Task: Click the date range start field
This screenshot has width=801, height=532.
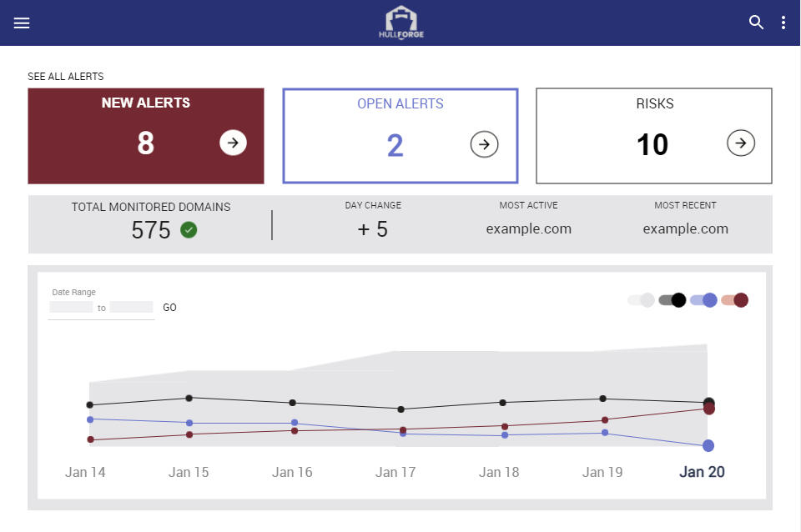Action: 71,308
